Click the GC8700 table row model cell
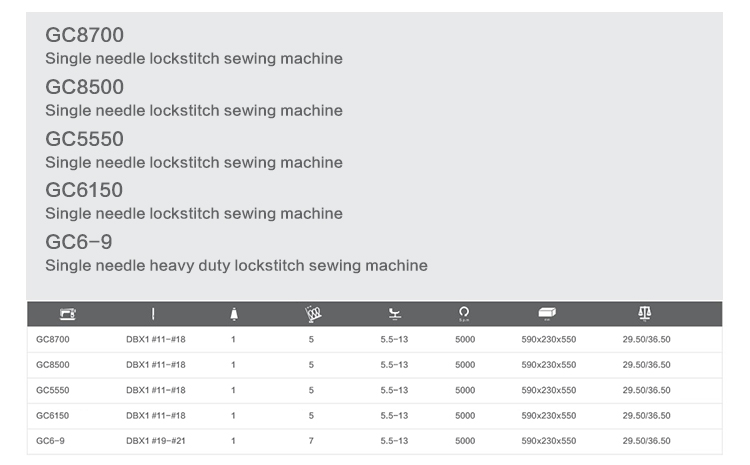Image resolution: width=750 pixels, height=465 pixels. [53, 340]
